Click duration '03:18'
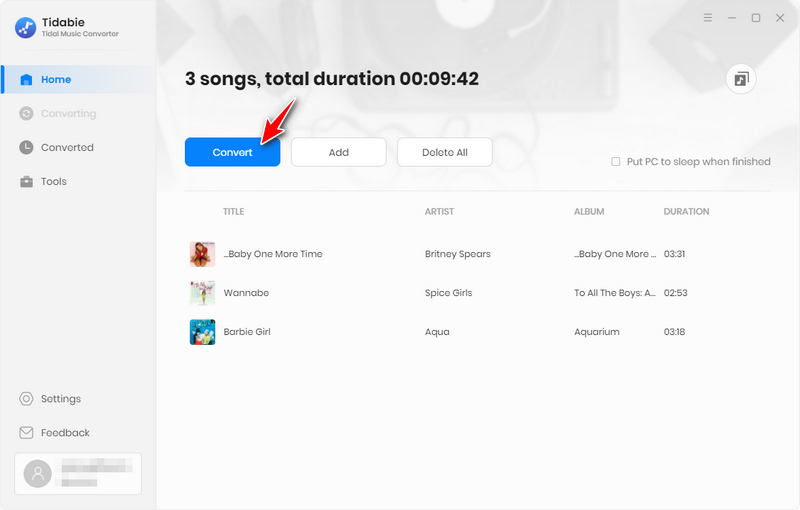 point(674,332)
